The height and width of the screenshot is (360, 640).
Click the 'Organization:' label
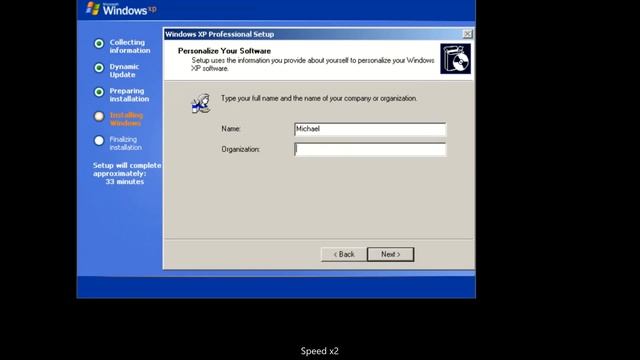click(x=241, y=149)
